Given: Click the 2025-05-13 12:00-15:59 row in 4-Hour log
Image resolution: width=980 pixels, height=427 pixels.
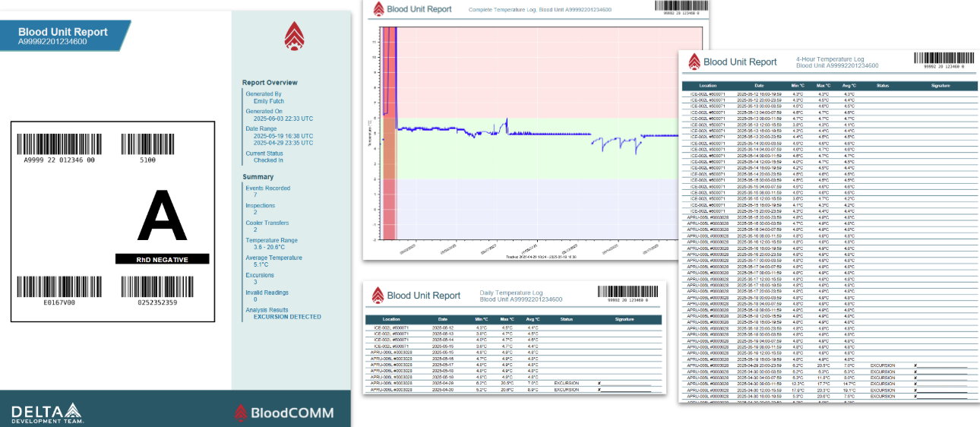Looking at the screenshot, I should [828, 125].
